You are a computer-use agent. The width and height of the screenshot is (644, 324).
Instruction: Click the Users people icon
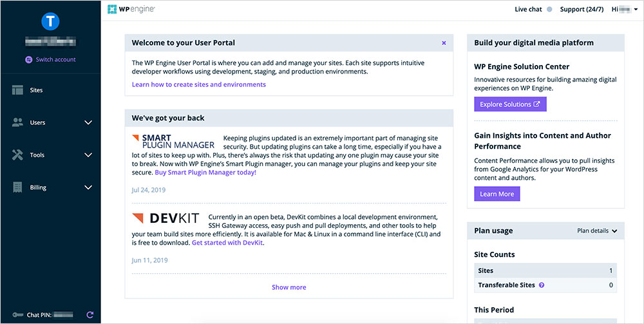[18, 122]
